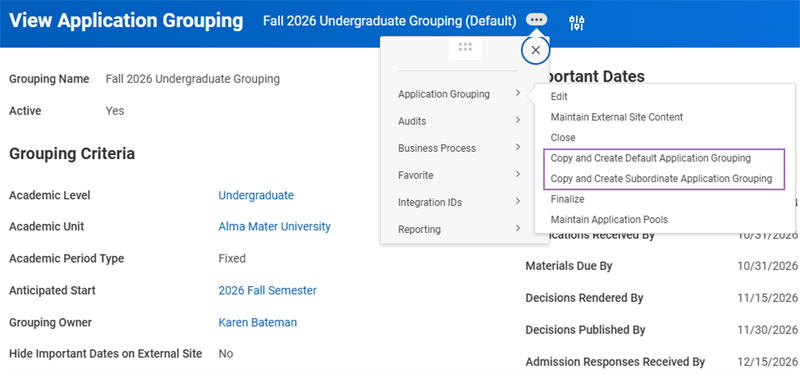Select Edit in the submenu

pyautogui.click(x=559, y=96)
